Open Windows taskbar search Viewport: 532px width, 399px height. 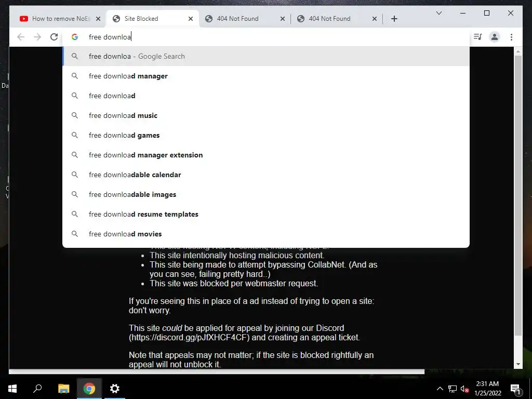[37, 389]
